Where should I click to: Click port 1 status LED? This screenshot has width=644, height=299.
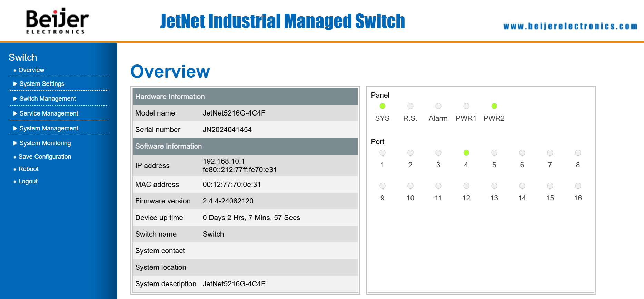382,153
